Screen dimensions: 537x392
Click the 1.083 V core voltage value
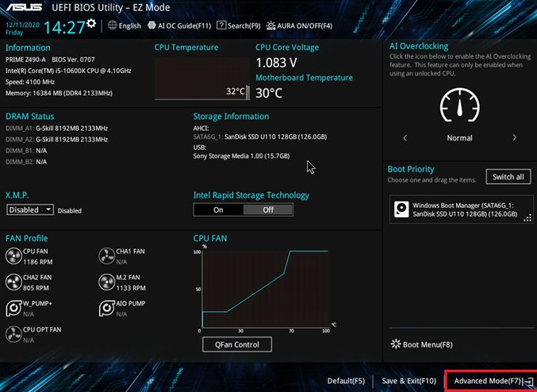coord(276,63)
